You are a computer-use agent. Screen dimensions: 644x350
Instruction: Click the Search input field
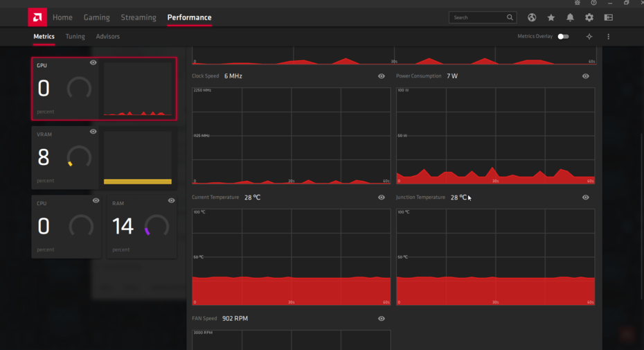tap(478, 17)
